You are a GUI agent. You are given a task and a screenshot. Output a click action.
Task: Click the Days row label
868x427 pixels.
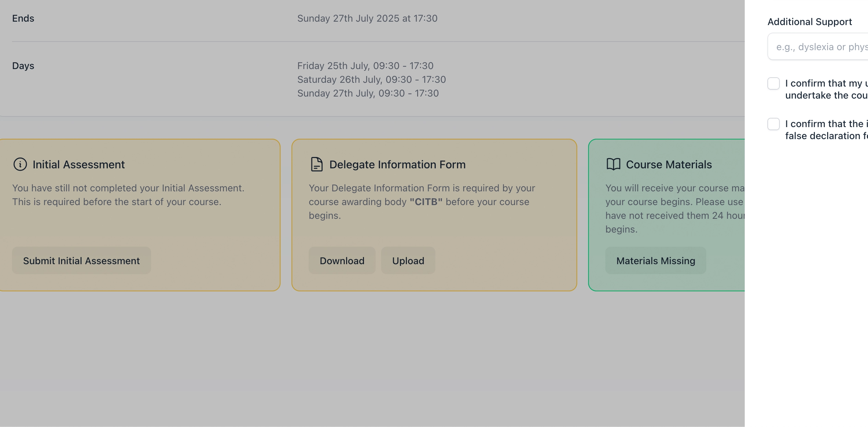click(23, 66)
